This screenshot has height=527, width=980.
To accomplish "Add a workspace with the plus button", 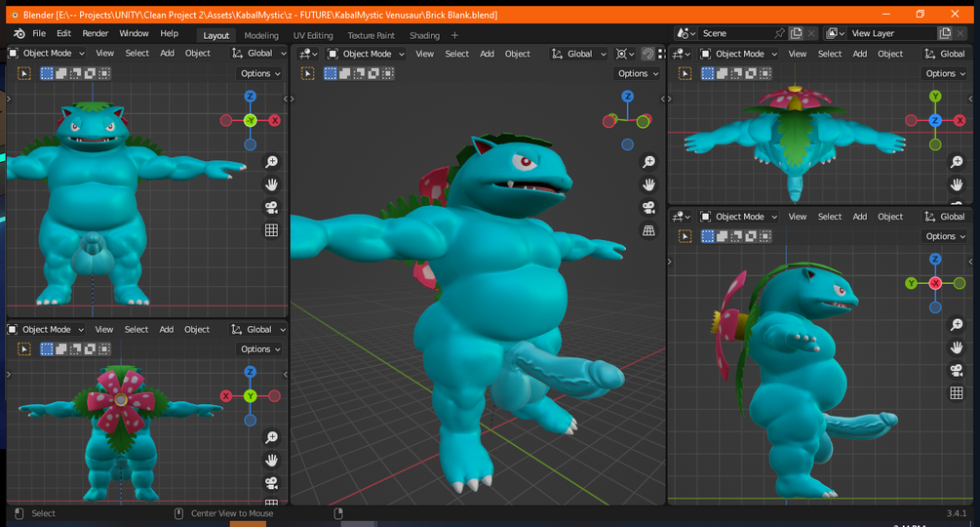I will click(x=455, y=36).
